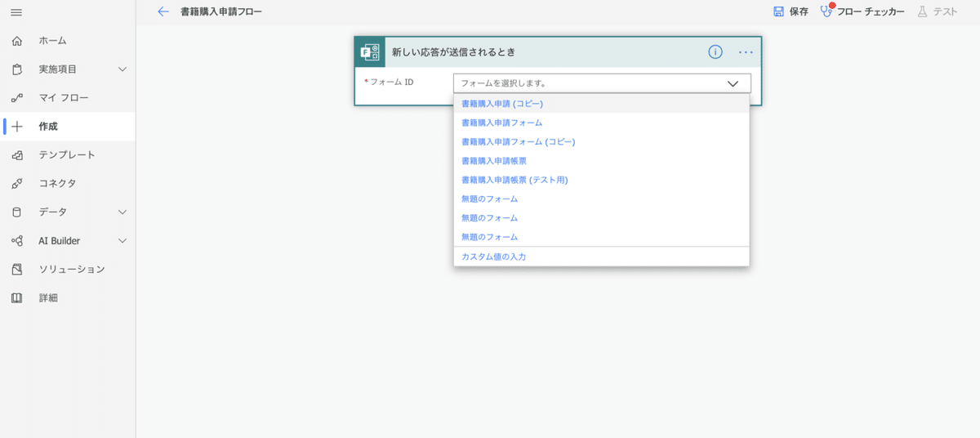Click the テスト button
This screenshot has height=438, width=980.
pyautogui.click(x=938, y=12)
